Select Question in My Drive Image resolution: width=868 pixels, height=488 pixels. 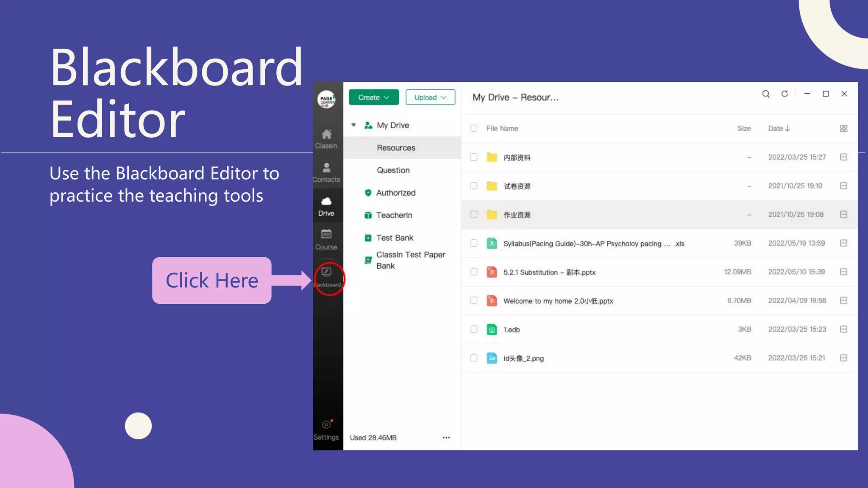click(393, 170)
